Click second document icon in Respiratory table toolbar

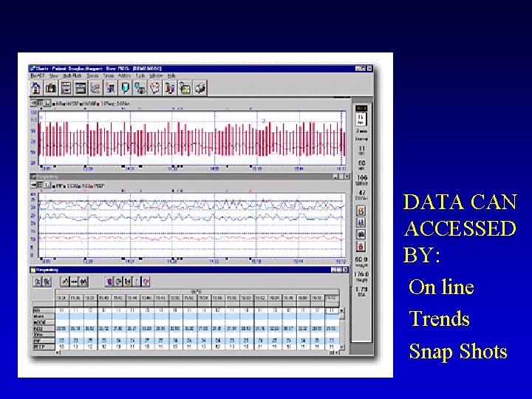pos(47,282)
